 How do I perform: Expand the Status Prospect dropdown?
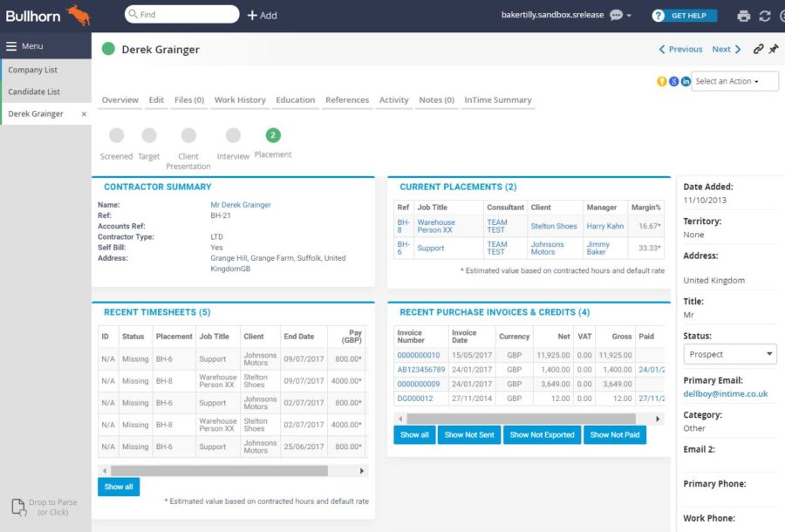tap(729, 354)
